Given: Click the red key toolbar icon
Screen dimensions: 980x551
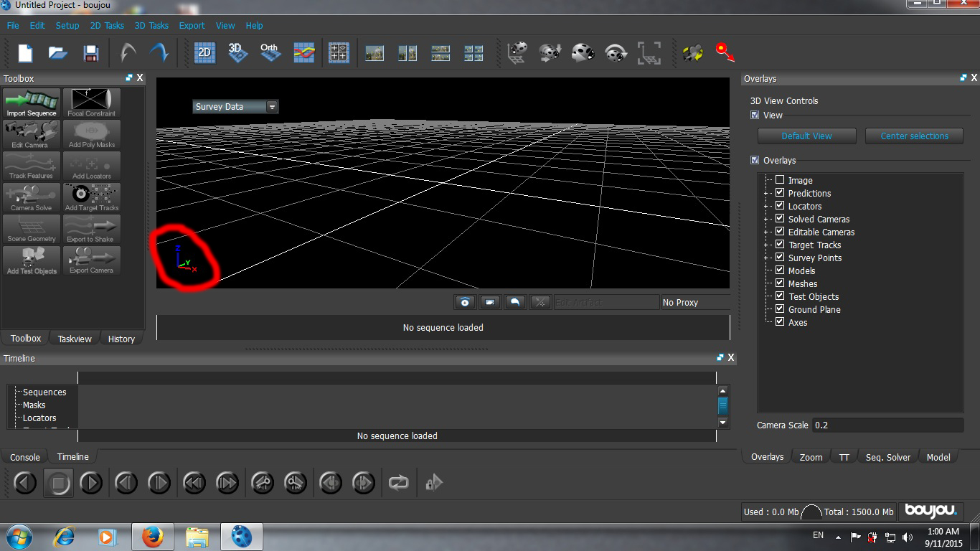Looking at the screenshot, I should pos(725,52).
